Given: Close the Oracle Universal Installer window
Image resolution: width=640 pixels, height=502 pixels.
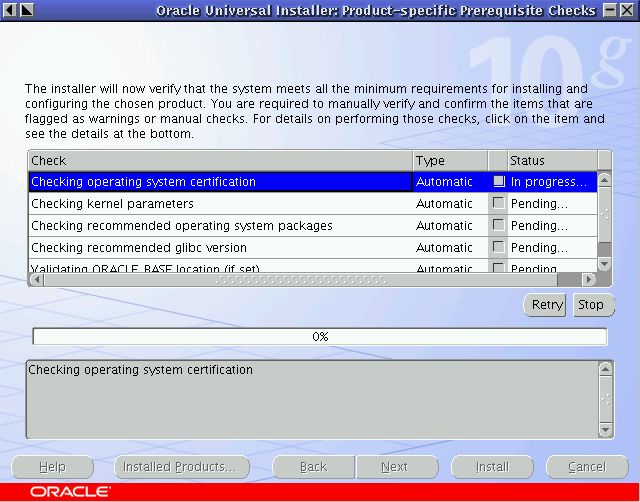Looking at the screenshot, I should pos(627,10).
